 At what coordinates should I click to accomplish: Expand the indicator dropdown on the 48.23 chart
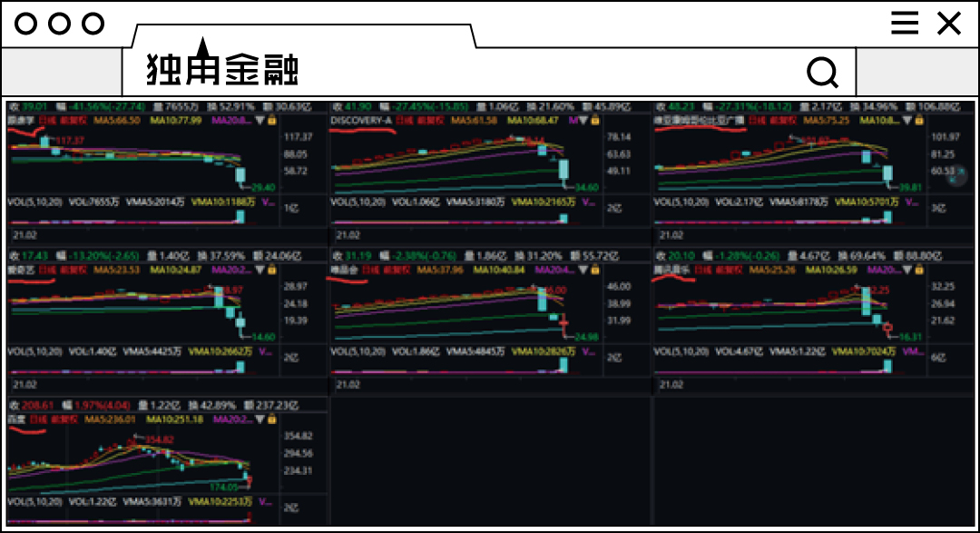point(906,120)
